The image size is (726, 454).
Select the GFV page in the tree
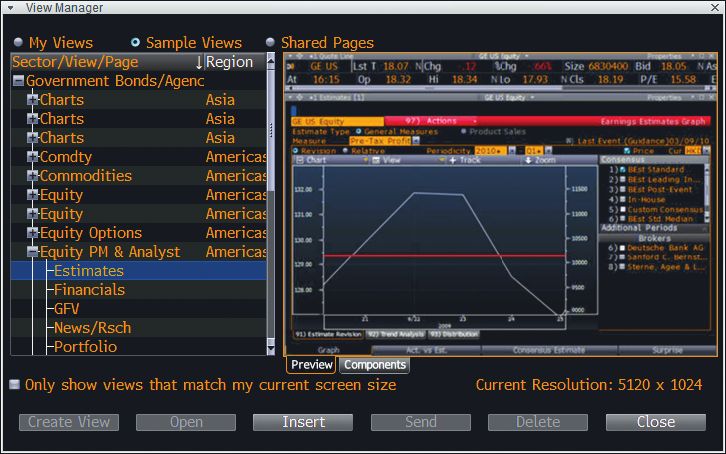[x=67, y=309]
